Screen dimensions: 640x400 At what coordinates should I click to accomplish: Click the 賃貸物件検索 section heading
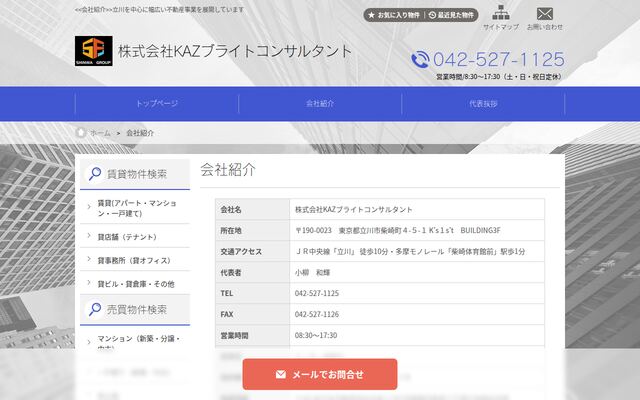[137, 174]
